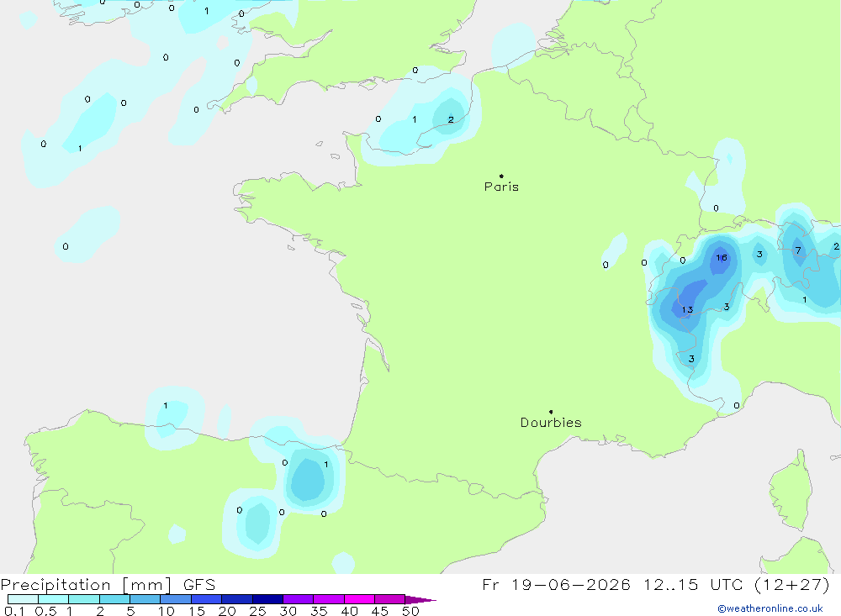Click the Dourbies location dot marker
This screenshot has height=616, width=841.
[551, 412]
